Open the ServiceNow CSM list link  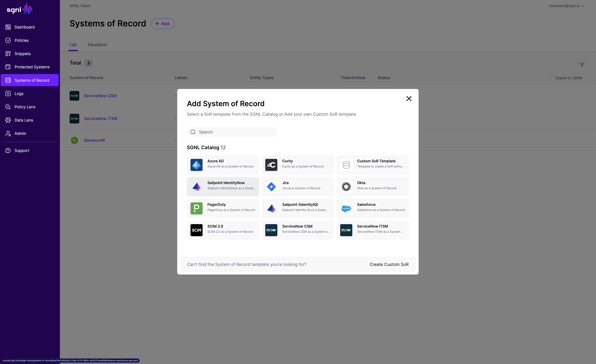coord(100,96)
